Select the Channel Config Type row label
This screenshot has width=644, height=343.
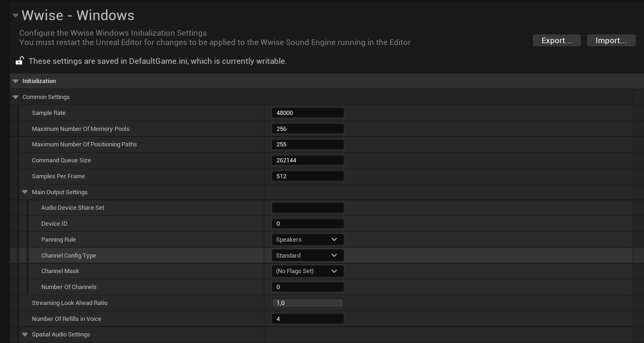pyautogui.click(x=69, y=256)
